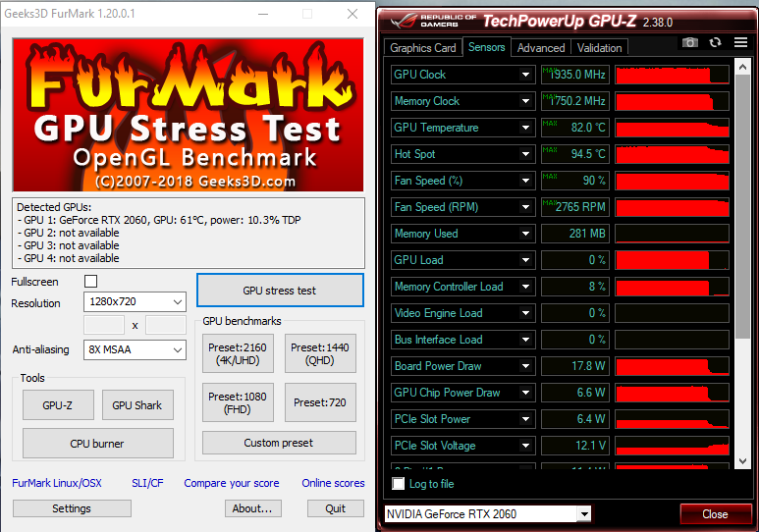Open the Resolution dropdown showing 1280x720
The width and height of the screenshot is (759, 532).
pyautogui.click(x=135, y=302)
